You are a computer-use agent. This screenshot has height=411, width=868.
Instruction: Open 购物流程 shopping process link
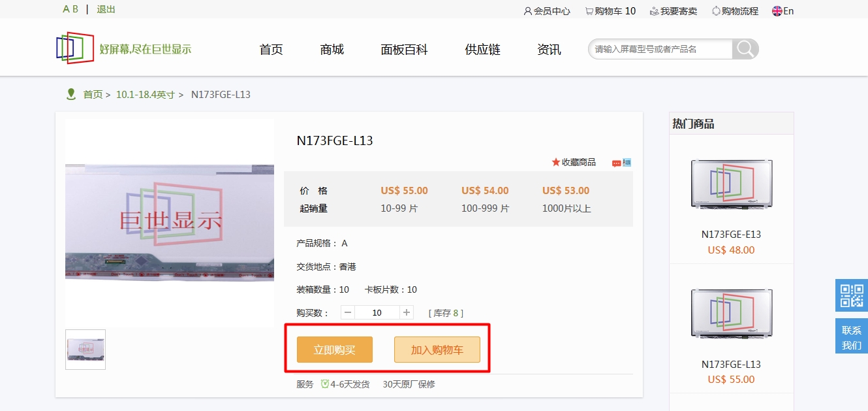point(735,10)
